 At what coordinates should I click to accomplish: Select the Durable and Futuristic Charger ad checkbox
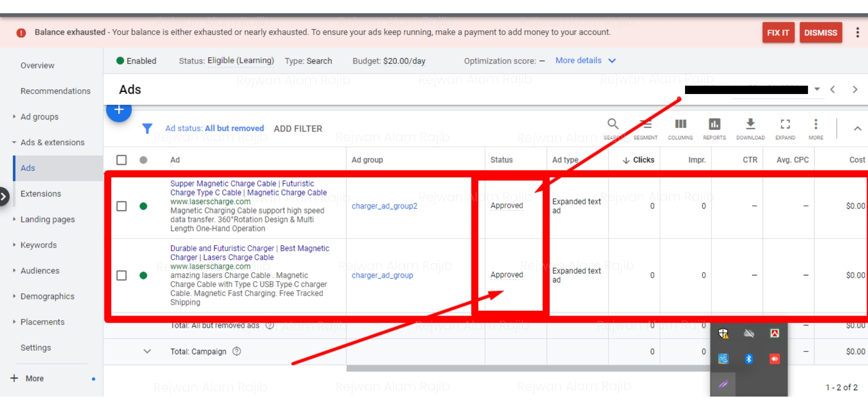tap(122, 275)
